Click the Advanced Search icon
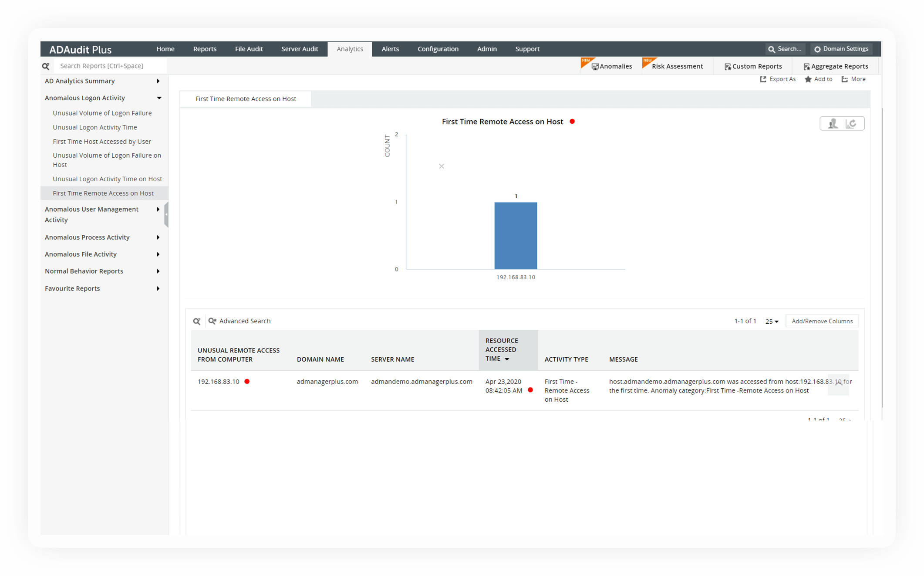This screenshot has width=924, height=576. tap(212, 321)
